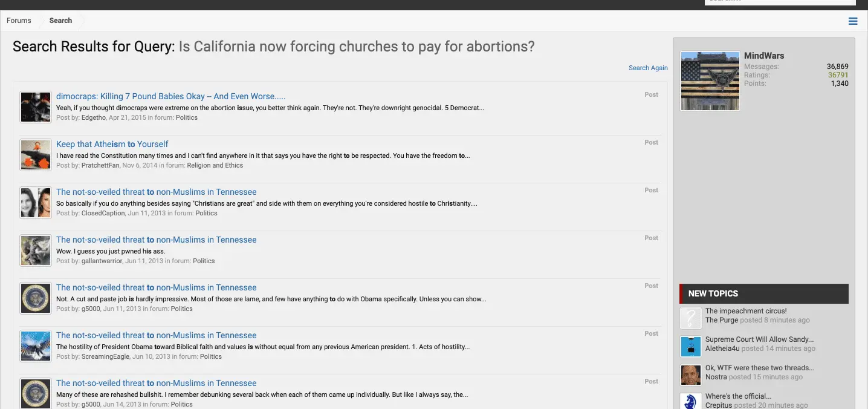
Task: Select the Search breadcrumb tab
Action: pyautogui.click(x=60, y=21)
